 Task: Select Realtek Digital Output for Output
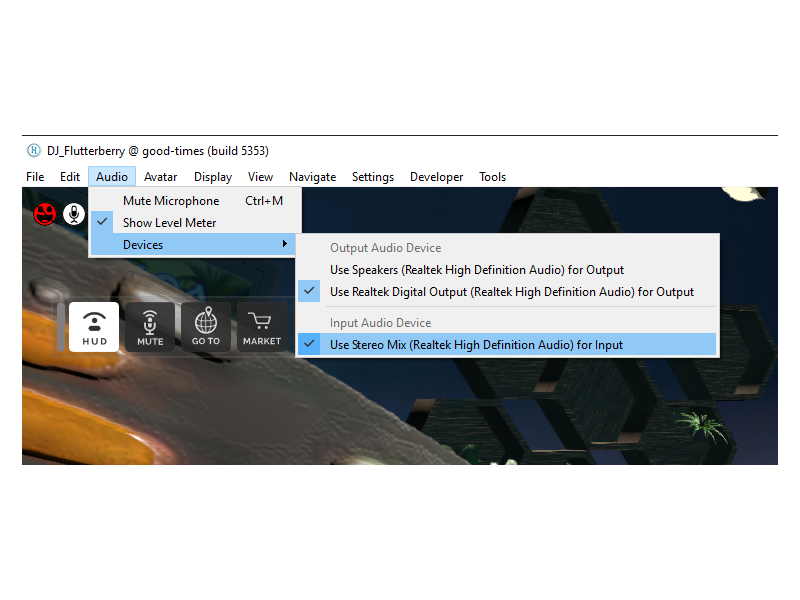pos(507,292)
